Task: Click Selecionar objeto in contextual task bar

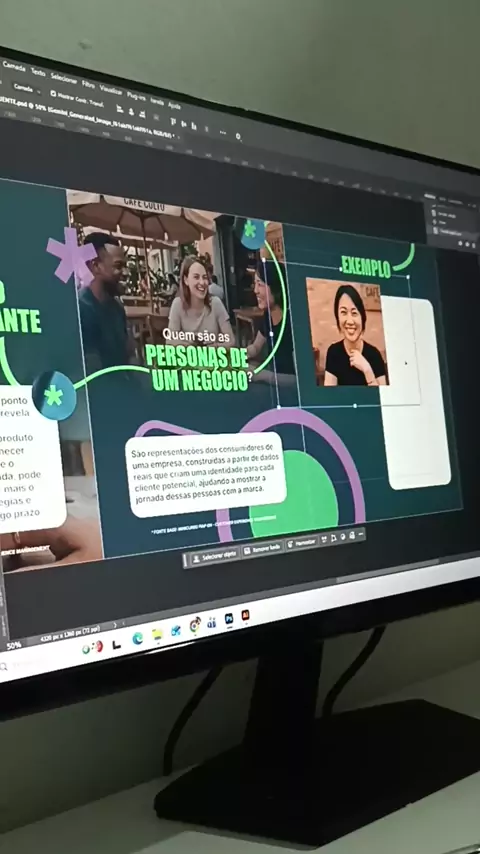Action: click(x=215, y=556)
